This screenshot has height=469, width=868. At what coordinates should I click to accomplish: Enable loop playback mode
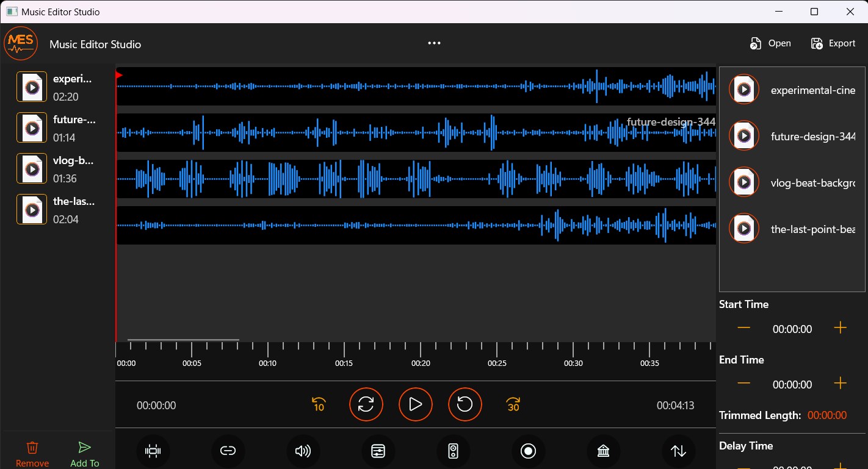366,404
